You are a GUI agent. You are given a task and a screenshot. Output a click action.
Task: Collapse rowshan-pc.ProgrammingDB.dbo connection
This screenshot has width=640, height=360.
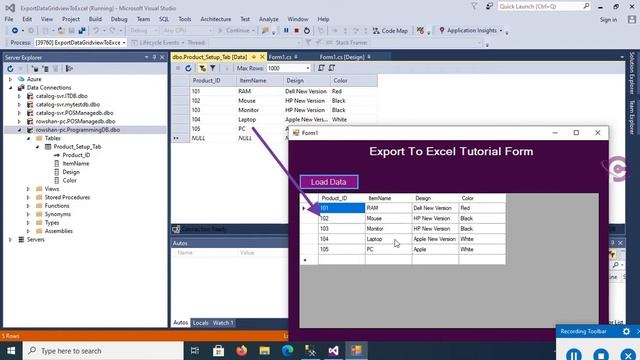19,130
